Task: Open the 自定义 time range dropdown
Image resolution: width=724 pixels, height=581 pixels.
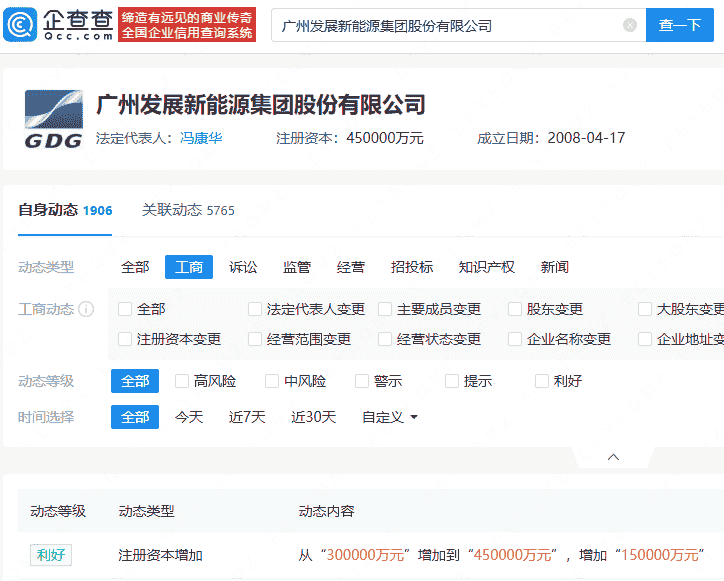Action: [x=390, y=417]
